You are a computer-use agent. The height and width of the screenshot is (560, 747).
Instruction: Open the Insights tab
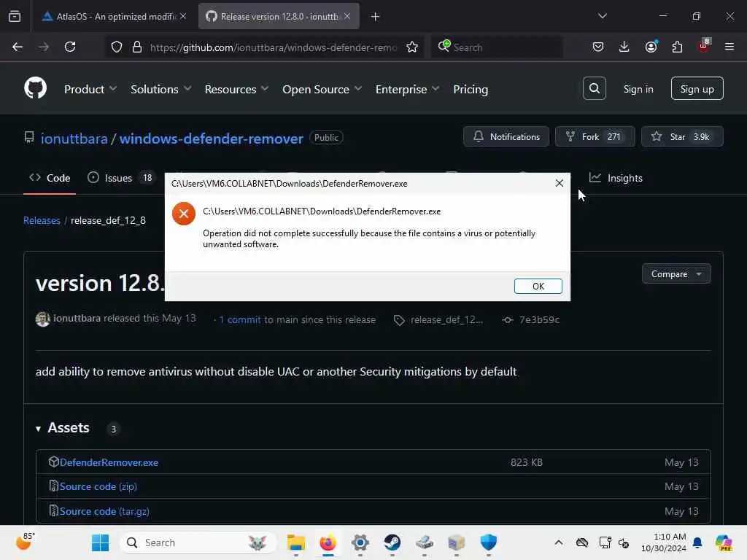click(616, 178)
